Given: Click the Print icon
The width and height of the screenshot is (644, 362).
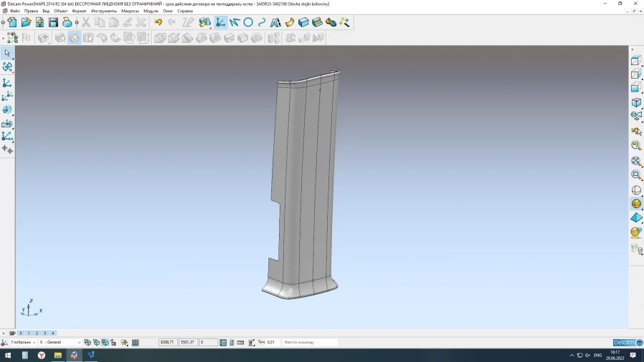Looking at the screenshot, I should coord(67,23).
